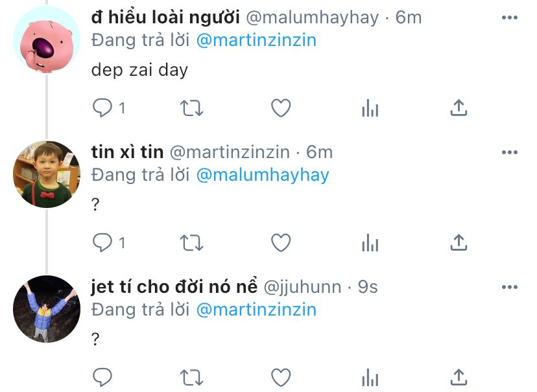Share tin xì tin's reply
Viewport: 537px width, 392px height.
click(x=459, y=242)
